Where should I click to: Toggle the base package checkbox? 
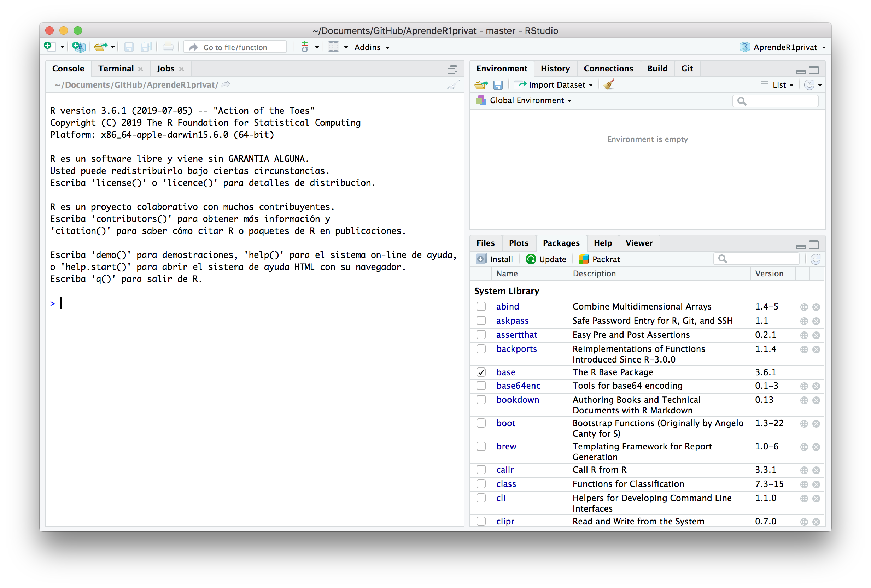[x=481, y=371]
